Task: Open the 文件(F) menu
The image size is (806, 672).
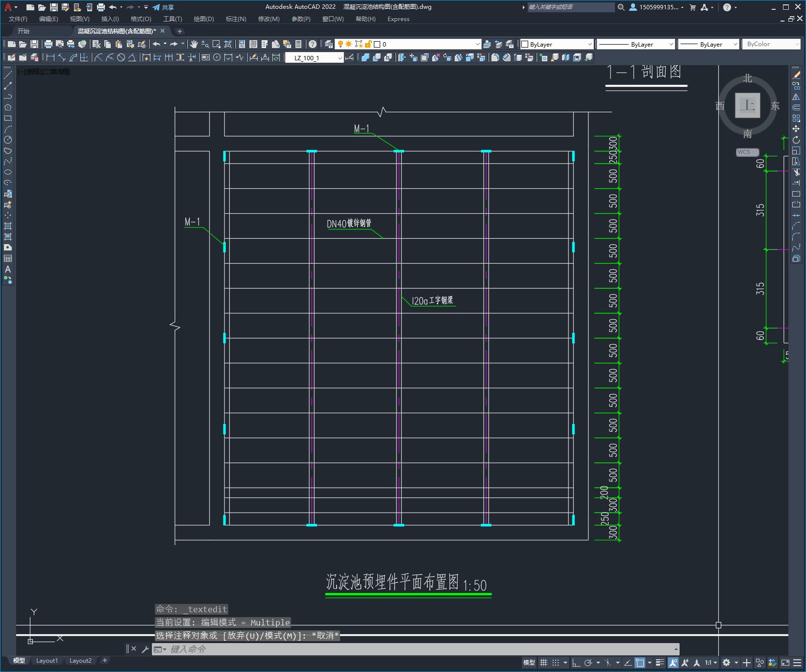Action: click(18, 19)
